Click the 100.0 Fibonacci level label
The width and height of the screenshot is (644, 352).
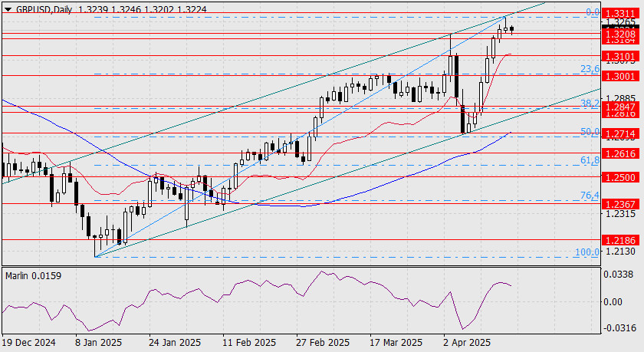(587, 252)
